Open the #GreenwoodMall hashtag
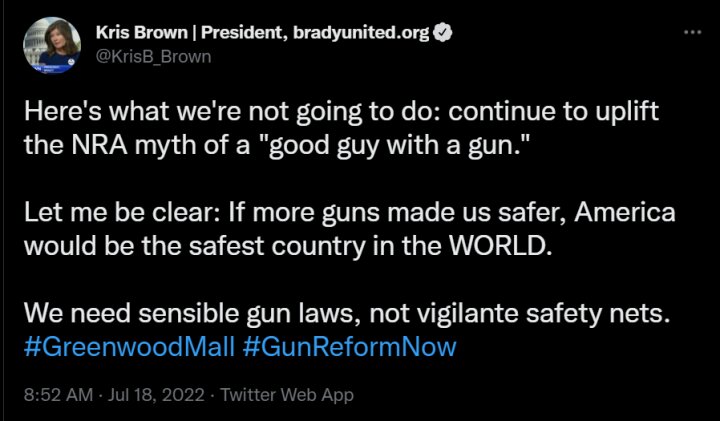The width and height of the screenshot is (720, 421). pos(129,347)
